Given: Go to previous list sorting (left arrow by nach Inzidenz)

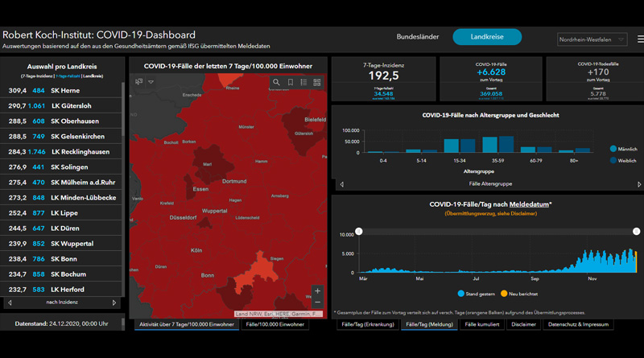Looking at the screenshot, I should click(x=10, y=302).
